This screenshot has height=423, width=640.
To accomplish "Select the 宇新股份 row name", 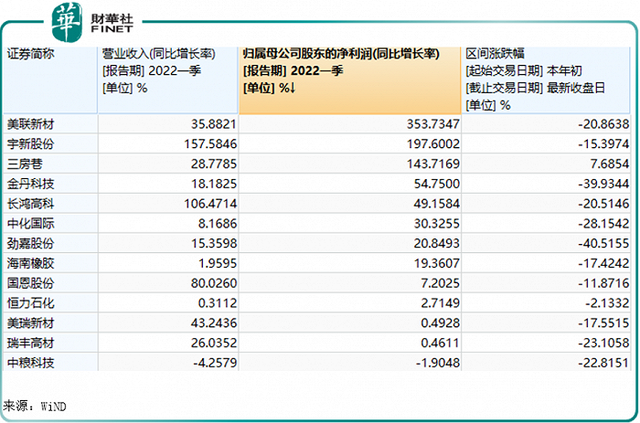I will (x=31, y=144).
